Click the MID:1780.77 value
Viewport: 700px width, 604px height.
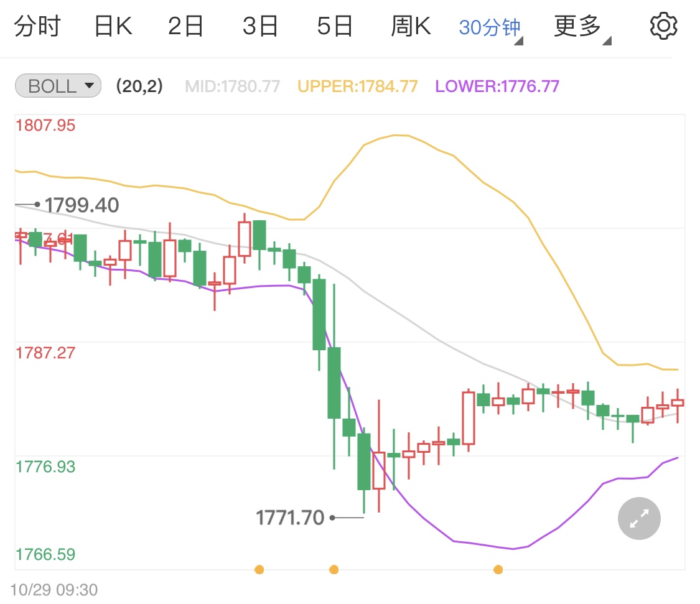(x=233, y=86)
